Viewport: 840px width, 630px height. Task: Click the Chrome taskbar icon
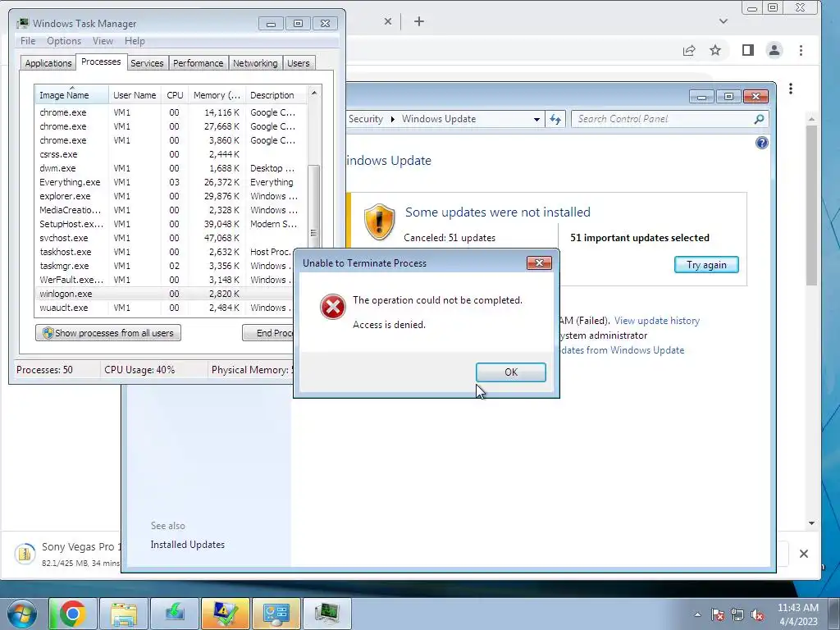pyautogui.click(x=73, y=614)
